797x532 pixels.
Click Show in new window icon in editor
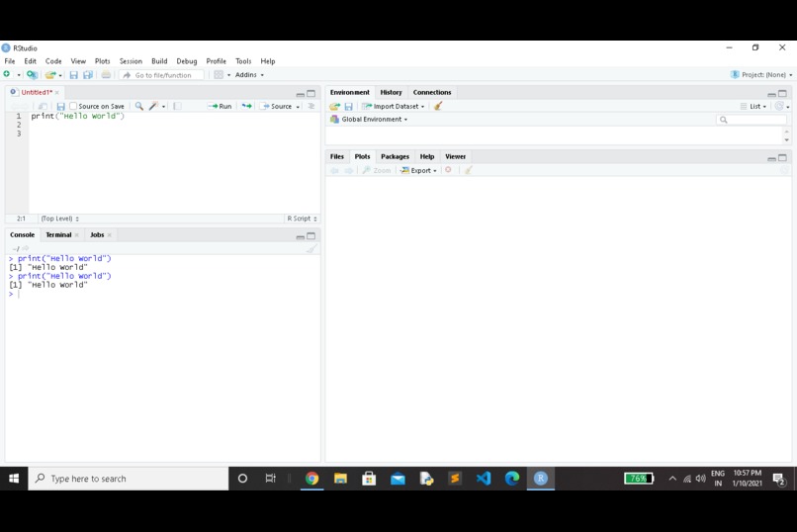click(x=43, y=106)
